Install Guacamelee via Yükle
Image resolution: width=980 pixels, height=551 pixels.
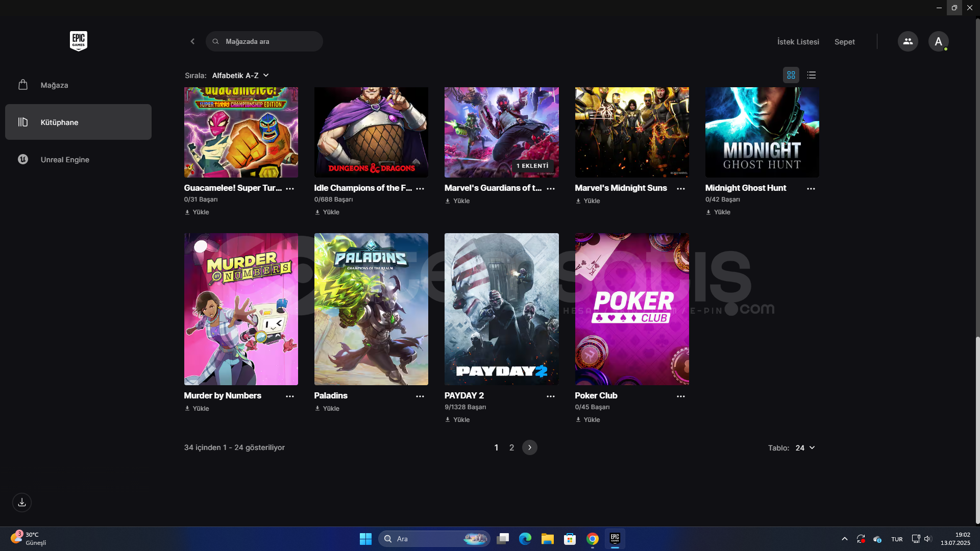[197, 212]
